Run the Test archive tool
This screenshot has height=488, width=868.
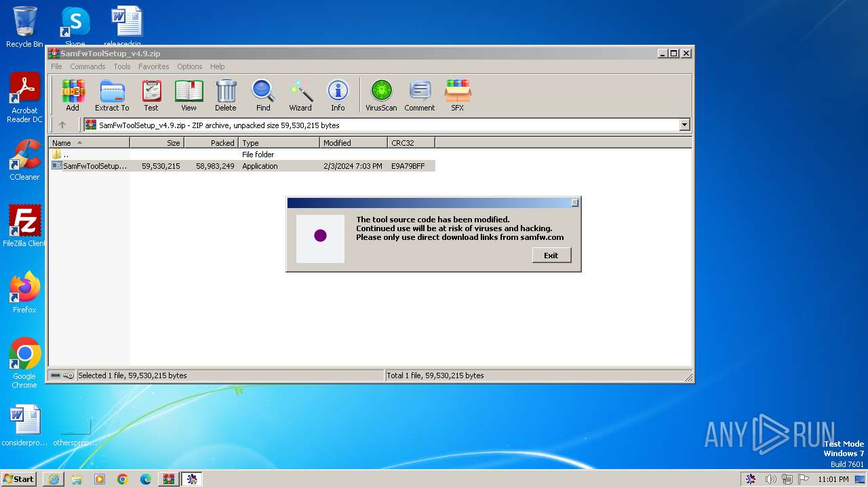point(151,95)
